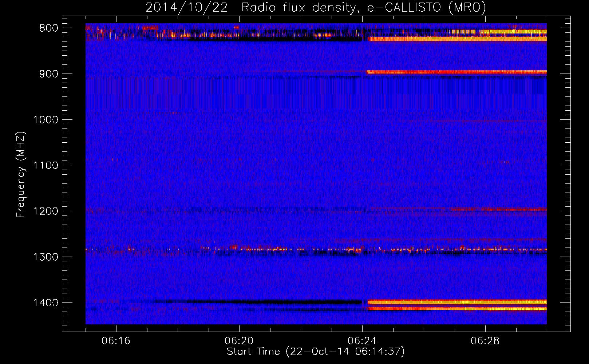Image resolution: width=589 pixels, height=364 pixels.
Task: Click the 06:28 time axis label
Action: (485, 341)
